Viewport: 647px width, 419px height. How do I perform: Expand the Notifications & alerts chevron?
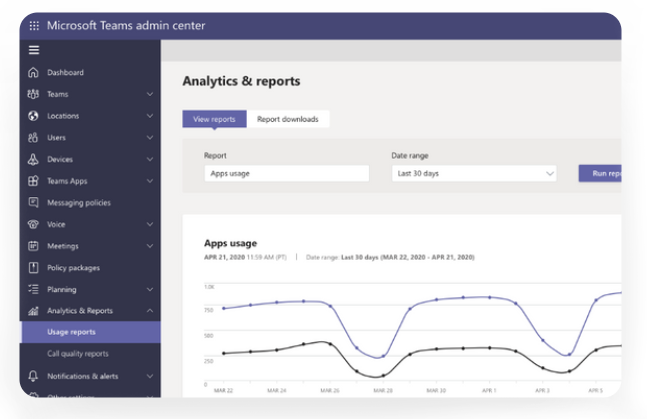point(150,376)
